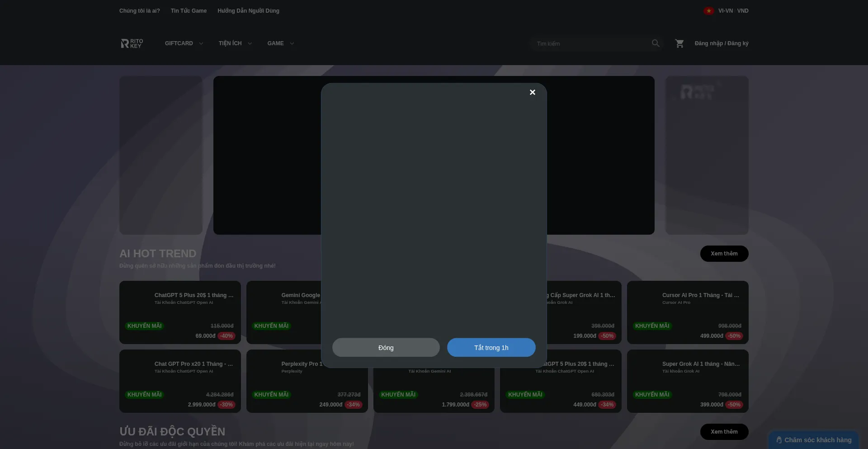
Task: Open the Super Grok AI 1 tháng - Nân... product
Action: pos(688,381)
